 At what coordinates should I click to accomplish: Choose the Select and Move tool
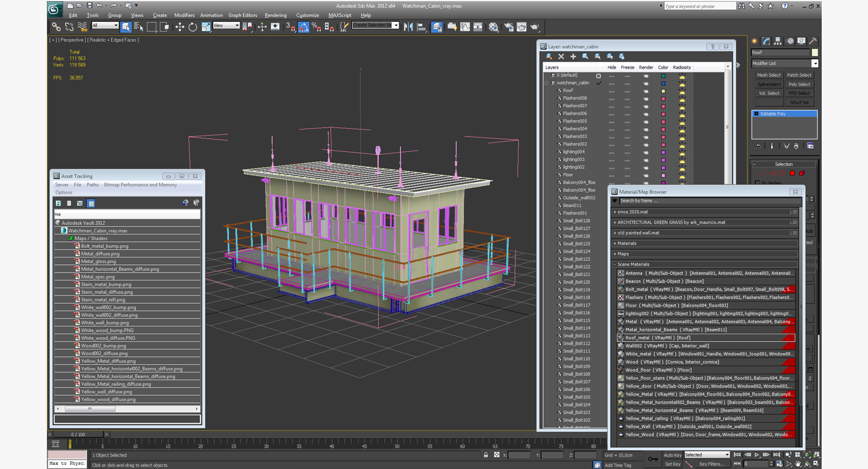pyautogui.click(x=179, y=26)
